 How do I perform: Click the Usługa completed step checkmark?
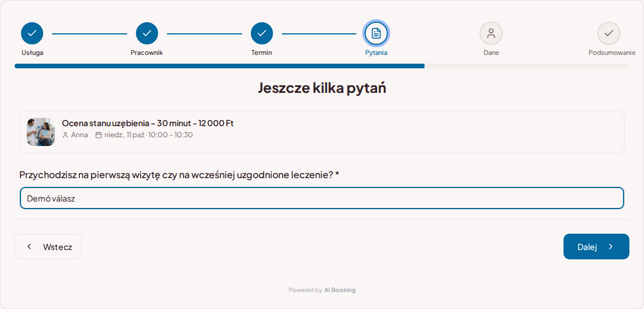(32, 33)
